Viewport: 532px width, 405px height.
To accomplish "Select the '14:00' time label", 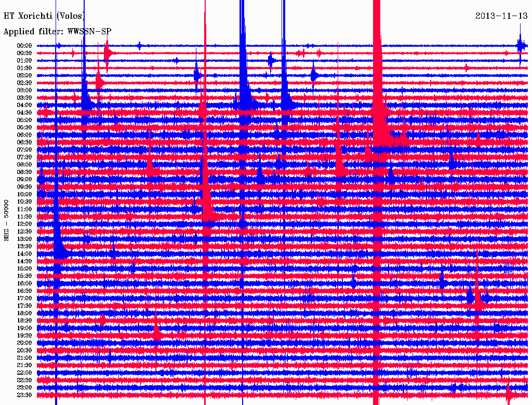I will pyautogui.click(x=24, y=254).
